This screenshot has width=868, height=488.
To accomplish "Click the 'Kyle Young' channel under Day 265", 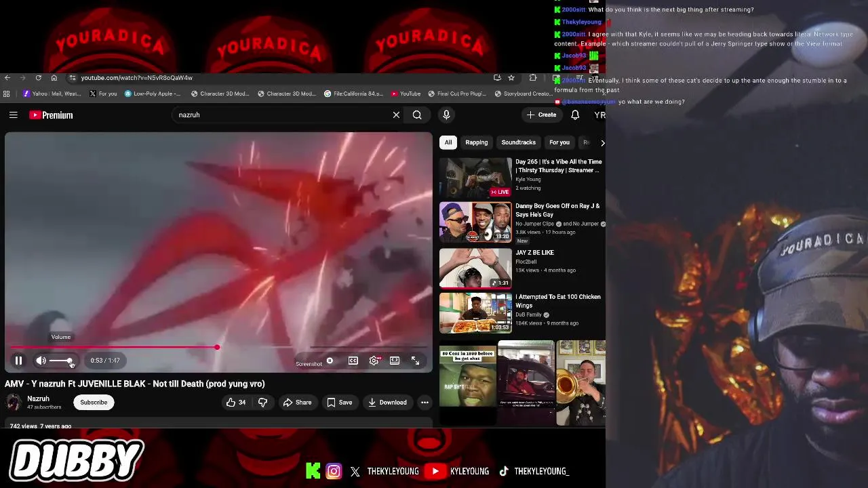I will (528, 180).
